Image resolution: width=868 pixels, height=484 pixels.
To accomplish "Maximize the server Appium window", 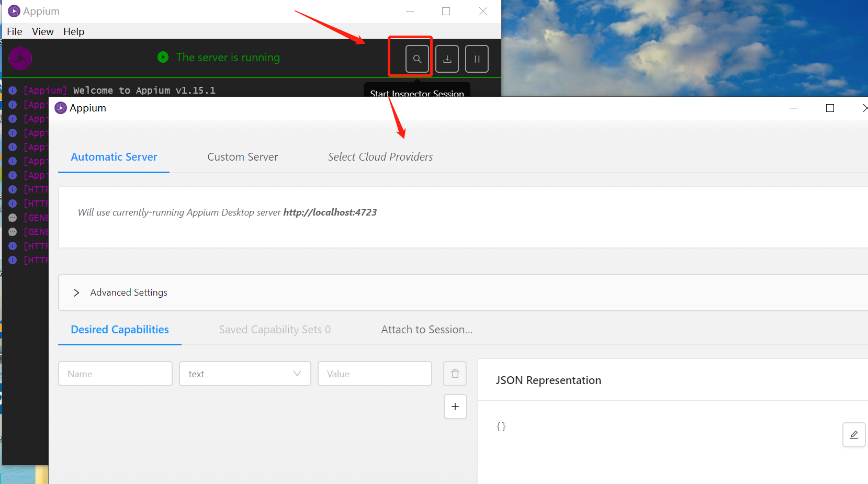I will (x=446, y=11).
